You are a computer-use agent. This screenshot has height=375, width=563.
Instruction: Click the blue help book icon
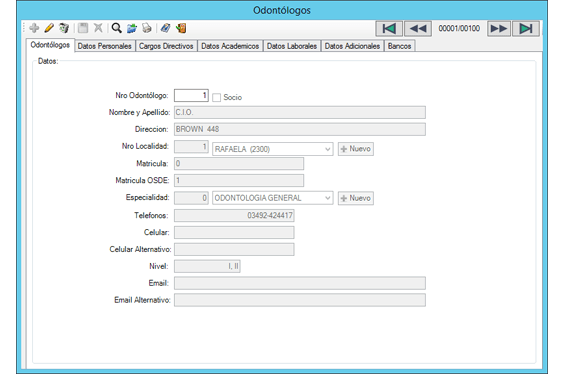pyautogui.click(x=166, y=28)
